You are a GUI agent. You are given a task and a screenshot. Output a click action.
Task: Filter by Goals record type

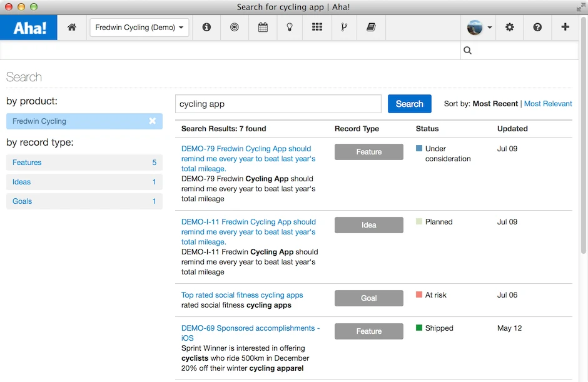[x=84, y=201]
